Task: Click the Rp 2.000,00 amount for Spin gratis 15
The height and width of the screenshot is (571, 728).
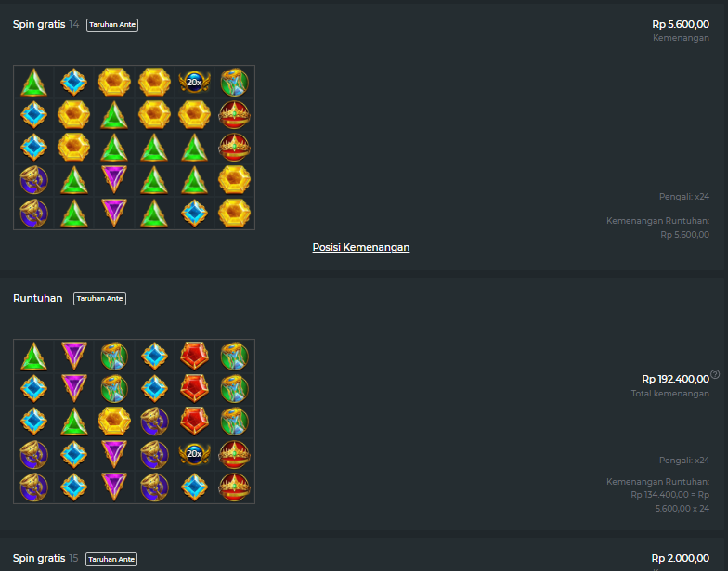Action: [x=680, y=558]
